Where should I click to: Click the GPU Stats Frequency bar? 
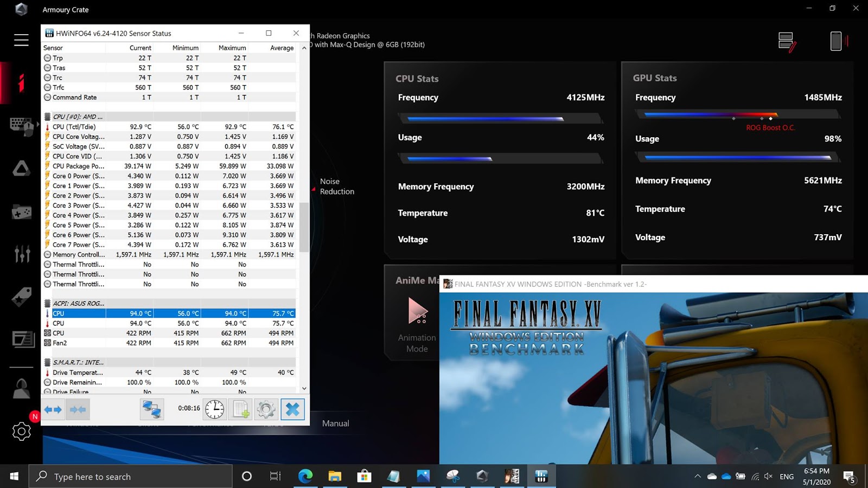(x=738, y=115)
